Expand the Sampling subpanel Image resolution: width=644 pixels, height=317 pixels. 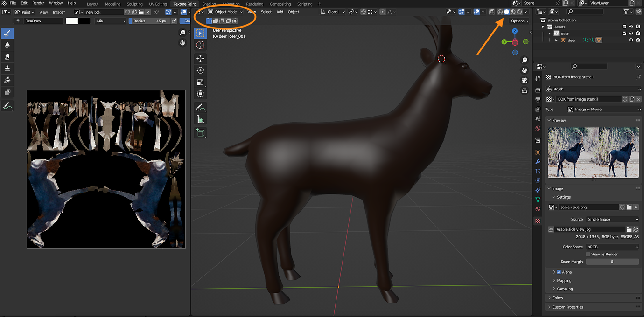click(565, 289)
